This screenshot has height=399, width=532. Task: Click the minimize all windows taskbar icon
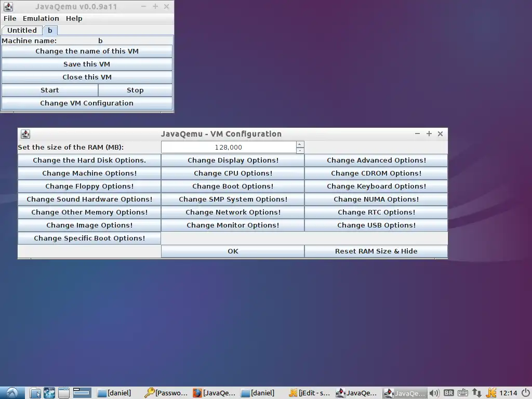click(63, 393)
